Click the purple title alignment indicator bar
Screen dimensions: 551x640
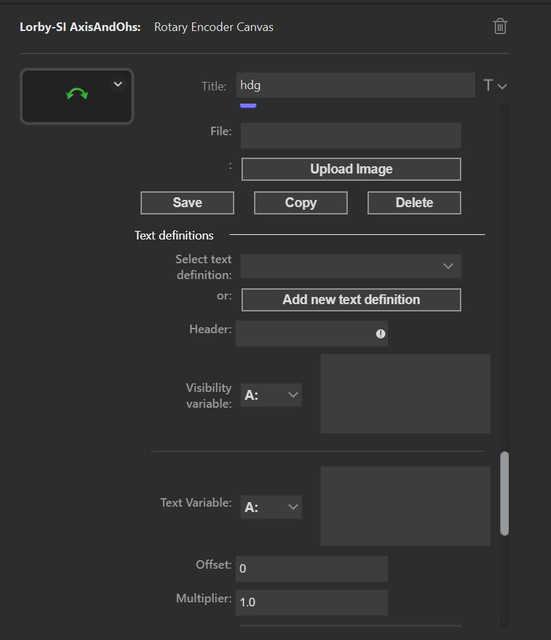[248, 106]
